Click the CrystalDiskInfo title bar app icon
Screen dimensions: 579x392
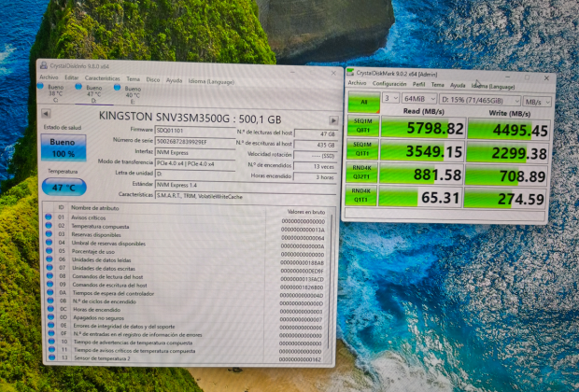44,66
